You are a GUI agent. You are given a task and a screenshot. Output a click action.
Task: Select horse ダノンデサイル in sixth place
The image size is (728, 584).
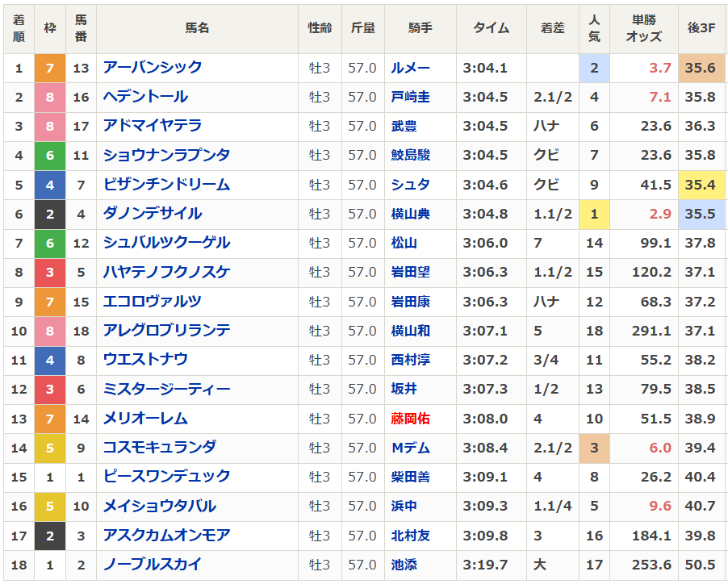click(x=152, y=214)
